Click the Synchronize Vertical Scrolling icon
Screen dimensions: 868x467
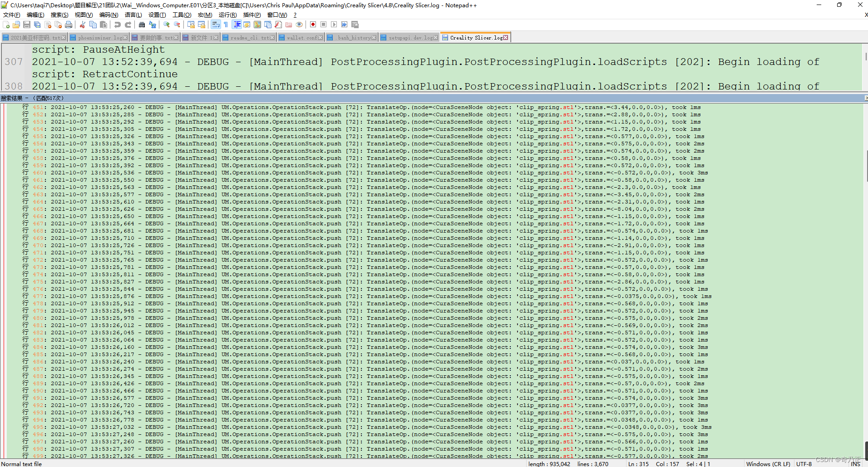click(x=191, y=25)
